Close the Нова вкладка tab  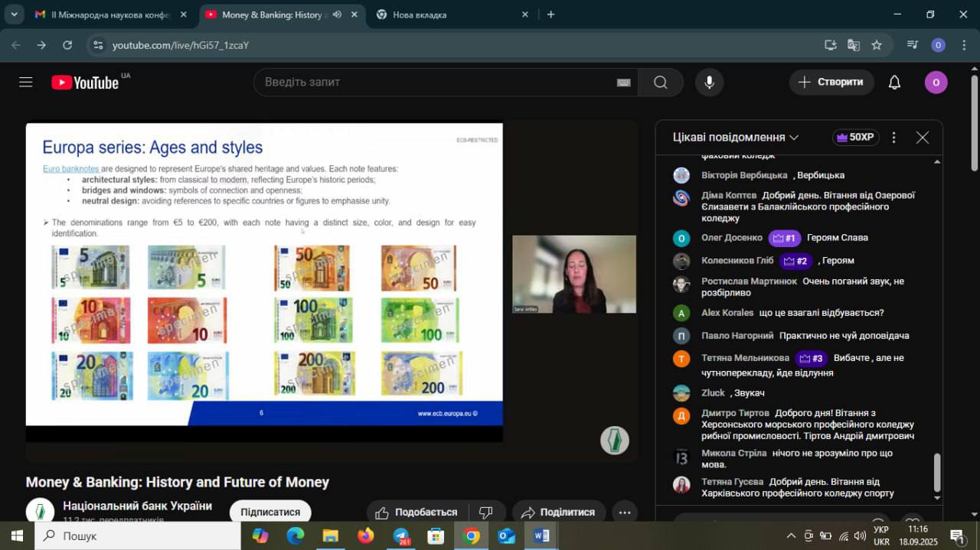tap(524, 15)
